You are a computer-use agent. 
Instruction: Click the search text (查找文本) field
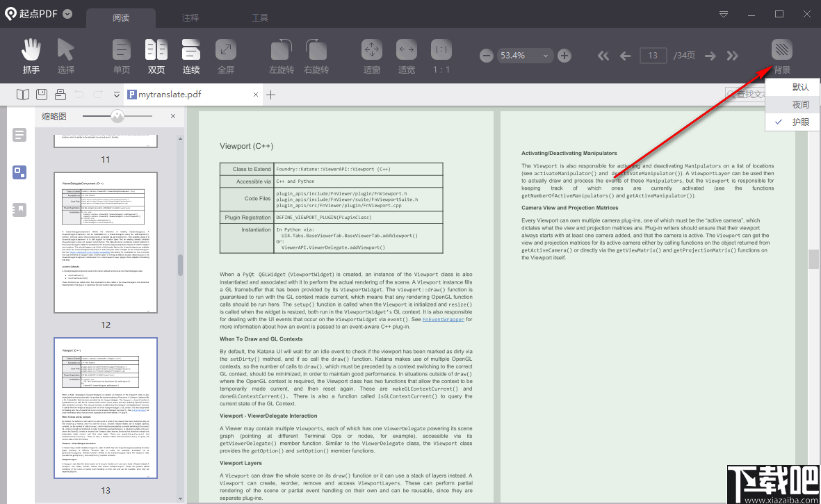click(x=746, y=95)
